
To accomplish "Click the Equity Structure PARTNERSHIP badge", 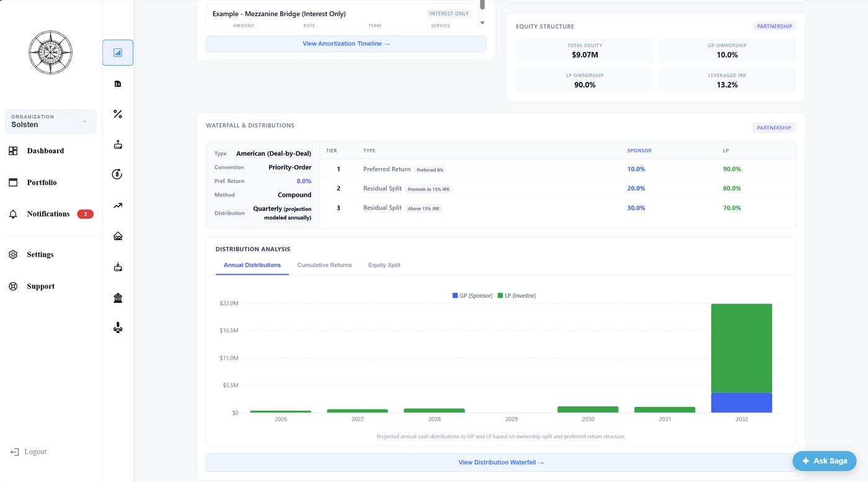I will tap(775, 27).
